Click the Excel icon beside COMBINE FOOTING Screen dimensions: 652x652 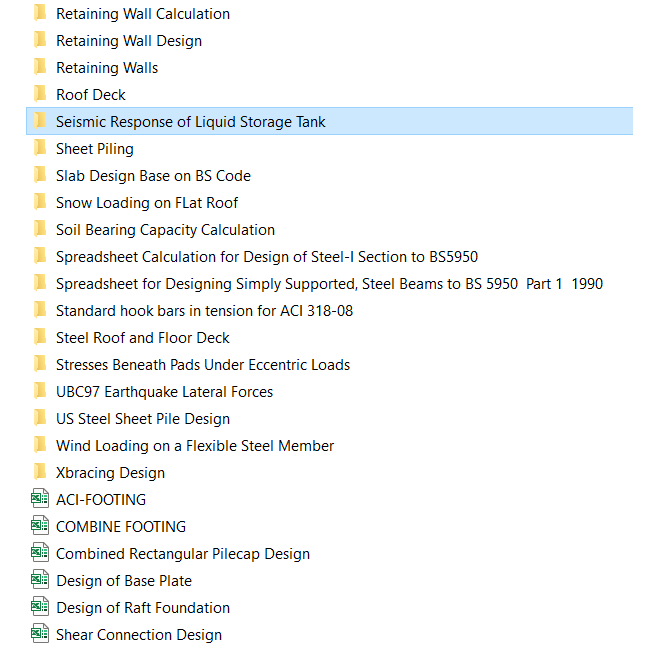40,526
